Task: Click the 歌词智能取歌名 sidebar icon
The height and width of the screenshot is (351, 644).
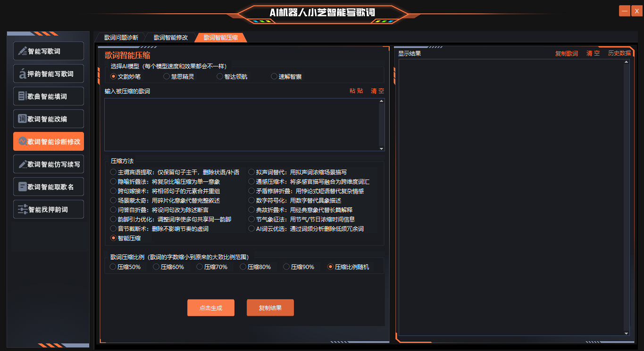Action: click(22, 187)
